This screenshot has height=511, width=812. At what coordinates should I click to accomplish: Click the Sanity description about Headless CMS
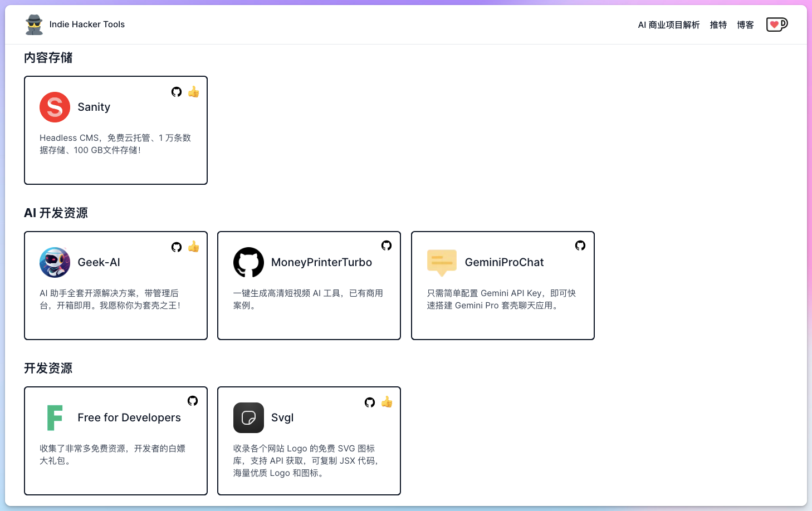coord(115,144)
